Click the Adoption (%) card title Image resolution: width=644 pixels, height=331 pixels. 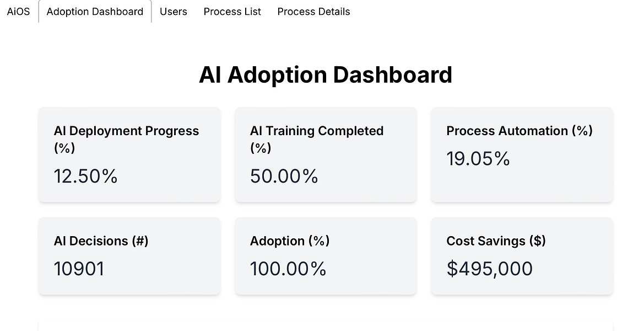click(x=290, y=241)
